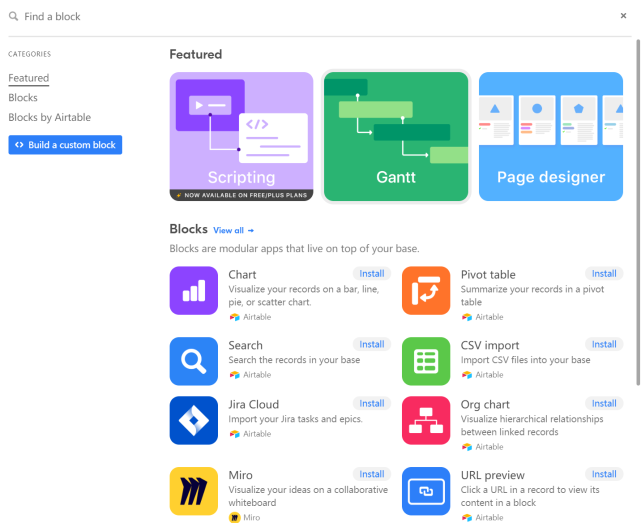Viewport: 641px width, 523px height.
Task: Click the Jira Cloud block icon
Action: [x=194, y=420]
